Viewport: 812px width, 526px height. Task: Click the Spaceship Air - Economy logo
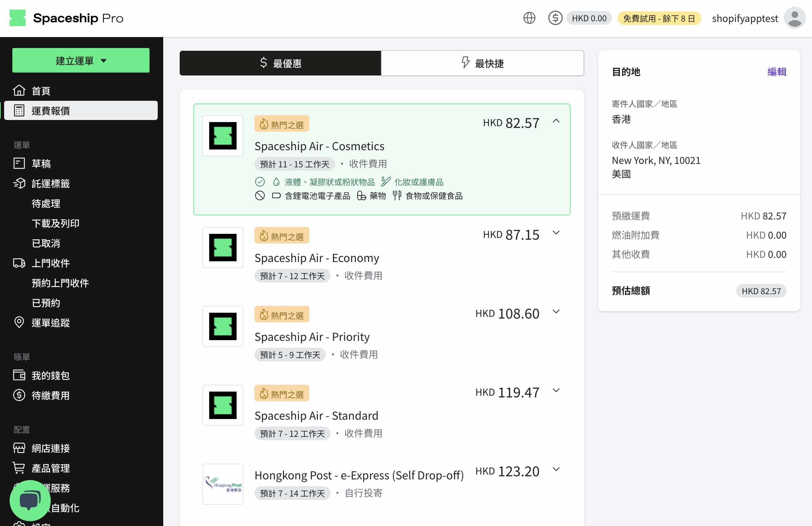coord(223,248)
